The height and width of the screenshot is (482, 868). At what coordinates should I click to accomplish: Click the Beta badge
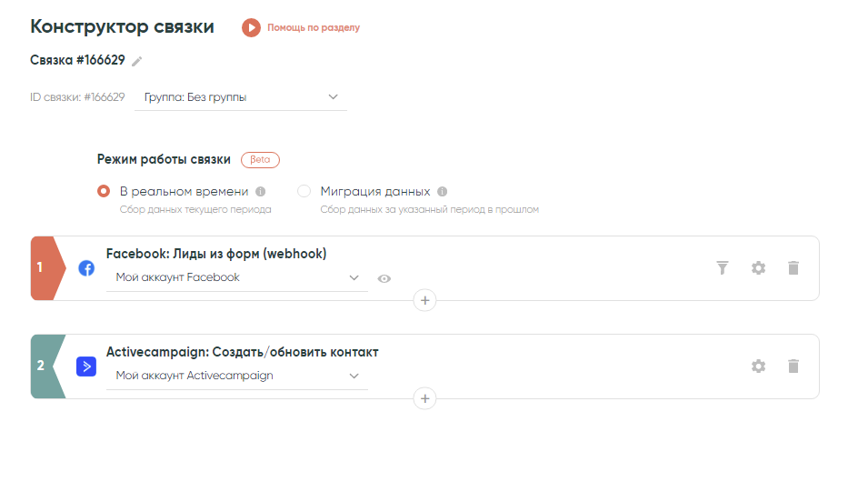260,159
